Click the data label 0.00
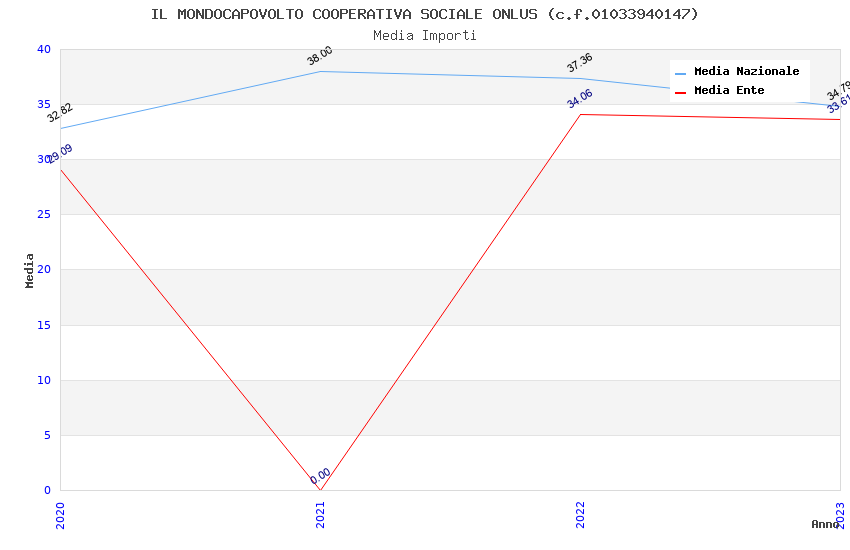 coord(320,476)
